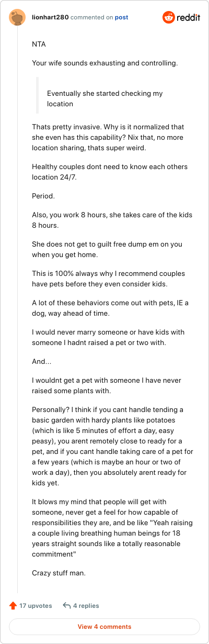Viewport: 209px width, 644px height.
Task: Click the "commented on" header text
Action: coord(91,17)
